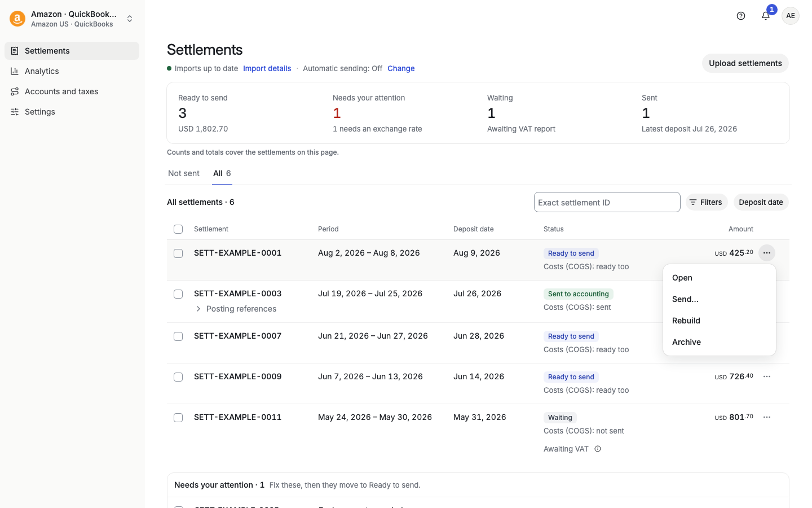The width and height of the screenshot is (812, 508).
Task: Select the SETT-EXAMPLE-0001 checkbox
Action: pyautogui.click(x=178, y=253)
